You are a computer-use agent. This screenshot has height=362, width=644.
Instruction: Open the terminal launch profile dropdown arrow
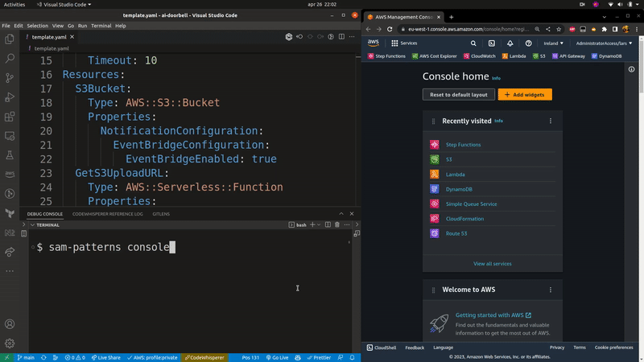[319, 224]
